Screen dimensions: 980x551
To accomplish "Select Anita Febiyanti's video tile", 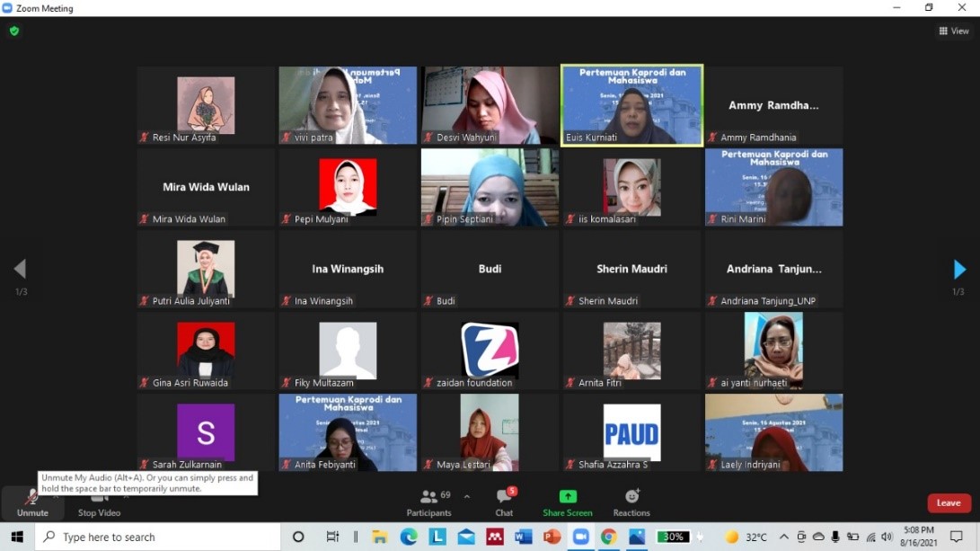I will click(x=348, y=432).
